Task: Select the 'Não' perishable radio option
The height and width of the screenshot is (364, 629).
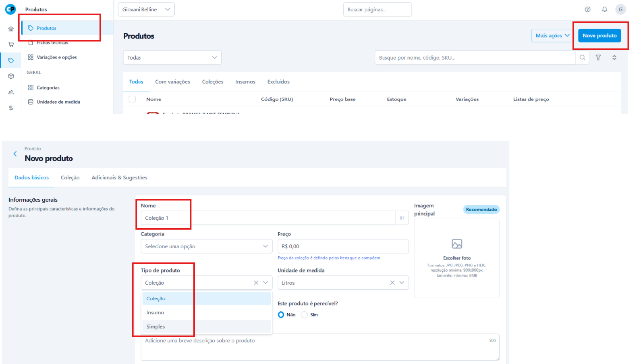Action: click(x=281, y=315)
